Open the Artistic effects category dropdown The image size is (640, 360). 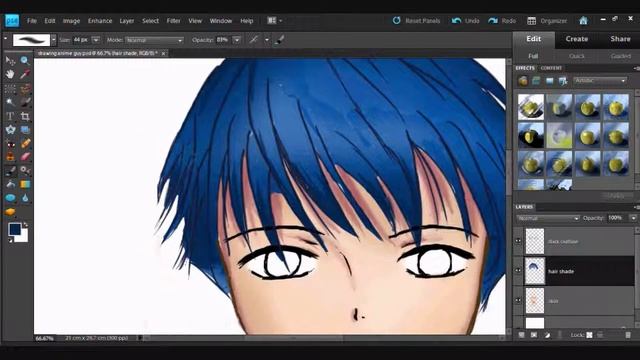click(x=600, y=81)
